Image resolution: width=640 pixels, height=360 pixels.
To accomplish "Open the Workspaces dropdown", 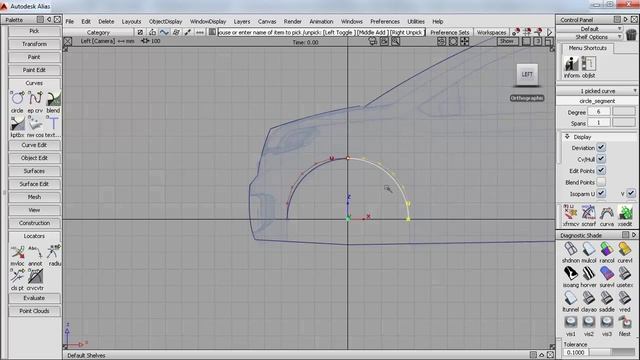I will [491, 32].
